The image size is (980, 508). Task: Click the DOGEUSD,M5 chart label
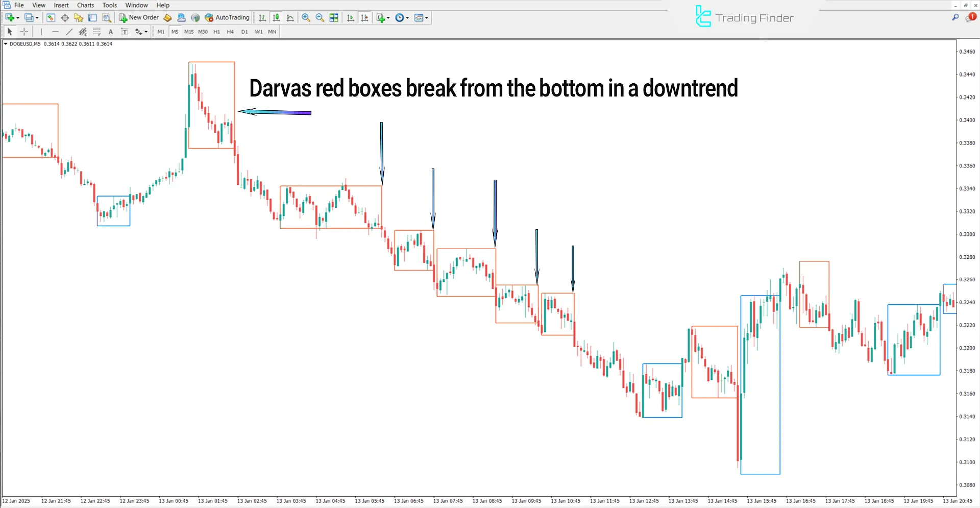[24, 44]
